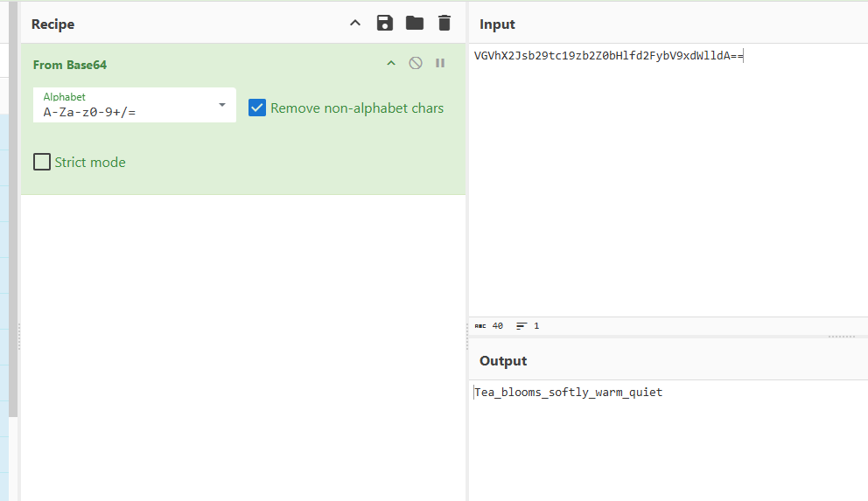Viewport: 868px width, 501px height.
Task: Disable the From Base64 operation
Action: click(416, 63)
